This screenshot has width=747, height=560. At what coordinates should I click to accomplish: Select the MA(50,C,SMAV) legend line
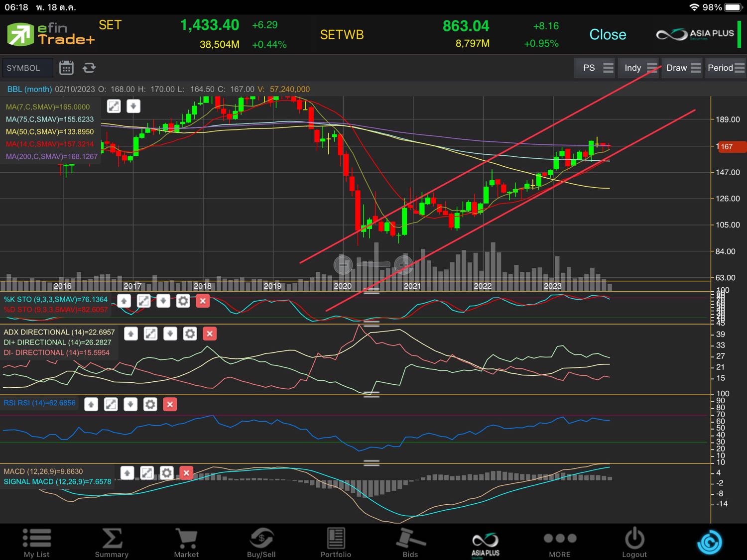[x=50, y=132]
